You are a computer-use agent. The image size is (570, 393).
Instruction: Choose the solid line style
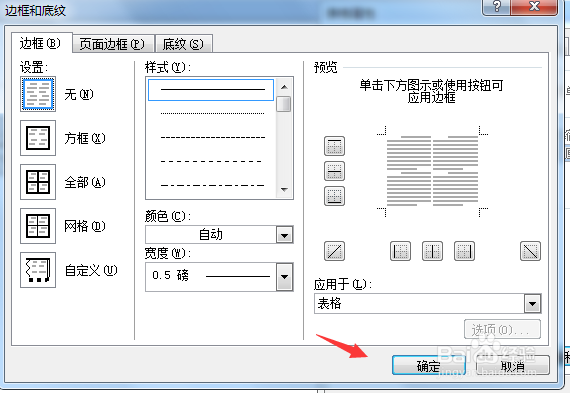point(211,90)
